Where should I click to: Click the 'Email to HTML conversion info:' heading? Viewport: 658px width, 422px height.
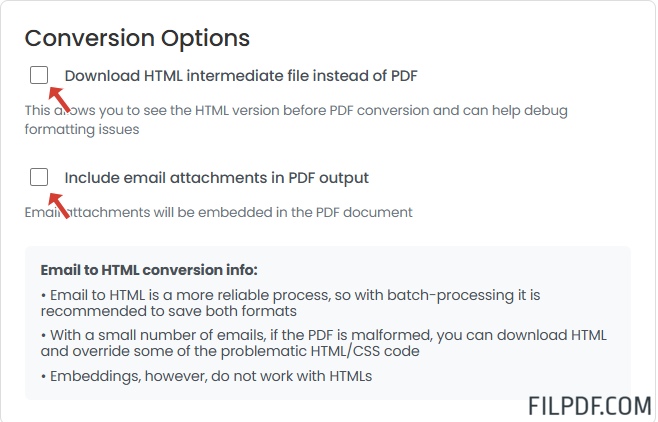click(x=149, y=270)
